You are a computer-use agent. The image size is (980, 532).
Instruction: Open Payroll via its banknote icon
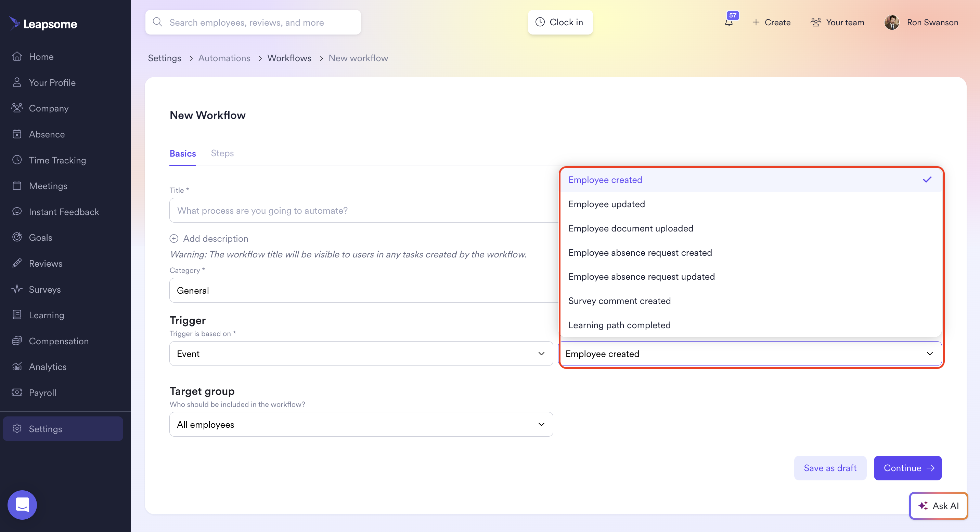(x=17, y=392)
